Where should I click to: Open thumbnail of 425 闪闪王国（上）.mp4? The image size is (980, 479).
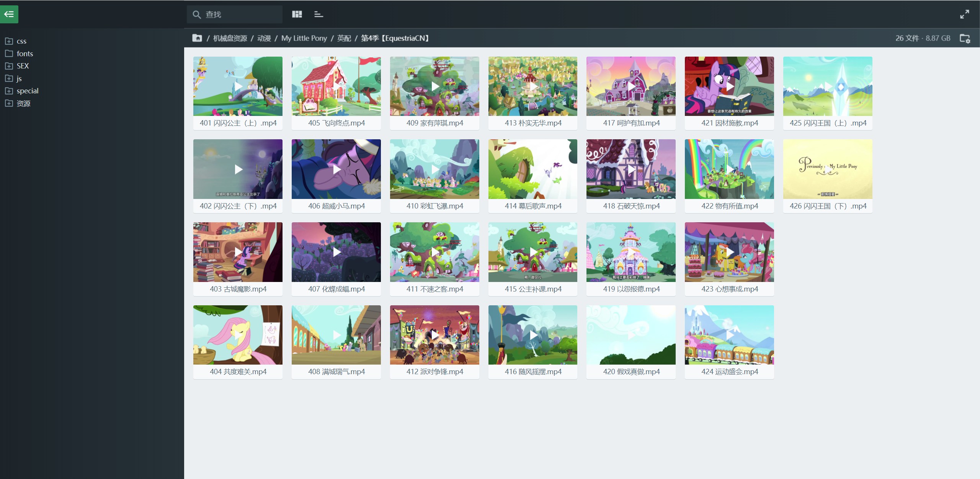click(x=828, y=86)
